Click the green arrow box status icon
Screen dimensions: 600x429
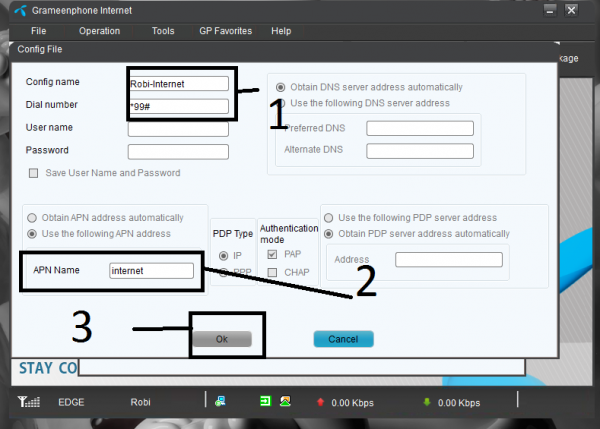coord(265,401)
